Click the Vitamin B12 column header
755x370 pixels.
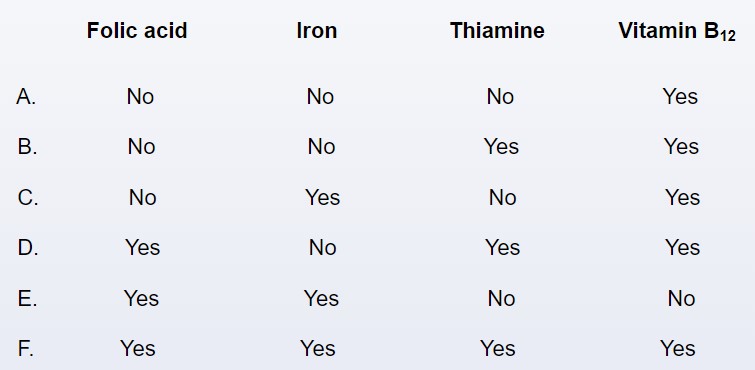click(x=677, y=32)
